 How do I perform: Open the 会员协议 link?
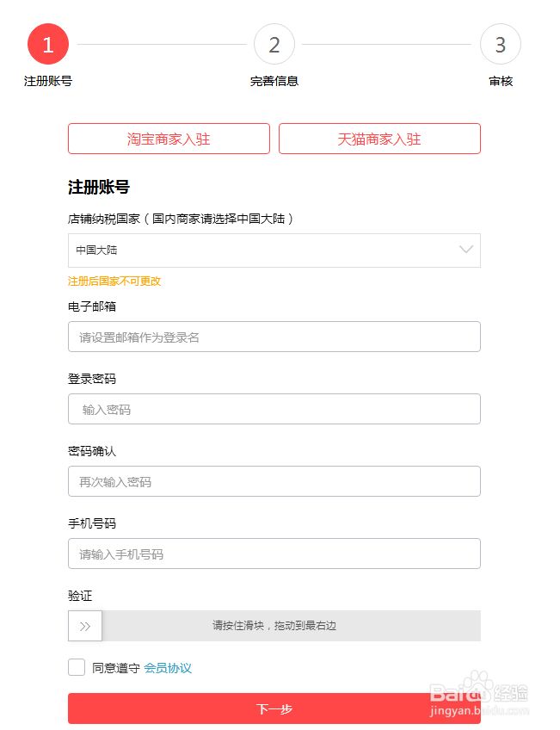168,668
